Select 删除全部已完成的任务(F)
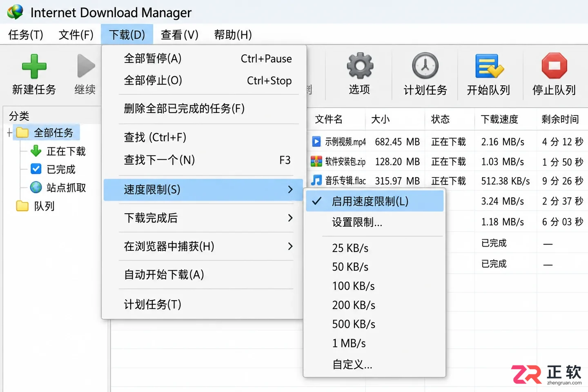 203,109
